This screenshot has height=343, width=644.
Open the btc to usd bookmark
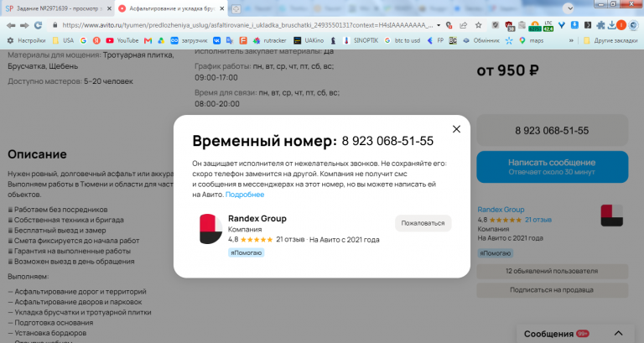pyautogui.click(x=402, y=40)
